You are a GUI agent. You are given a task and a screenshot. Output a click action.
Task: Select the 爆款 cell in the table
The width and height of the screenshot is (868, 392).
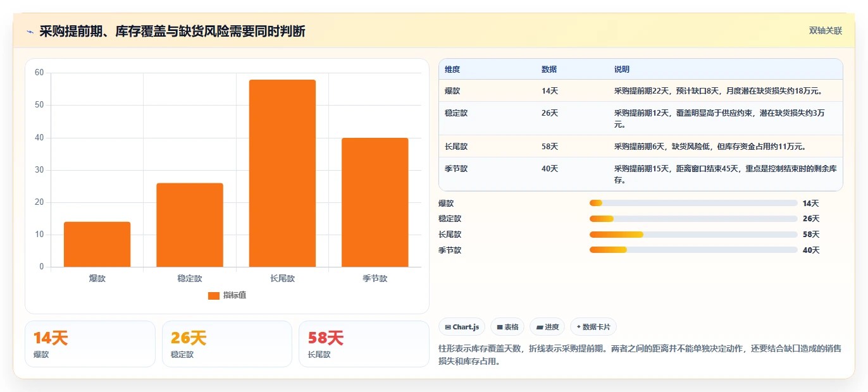pyautogui.click(x=487, y=90)
